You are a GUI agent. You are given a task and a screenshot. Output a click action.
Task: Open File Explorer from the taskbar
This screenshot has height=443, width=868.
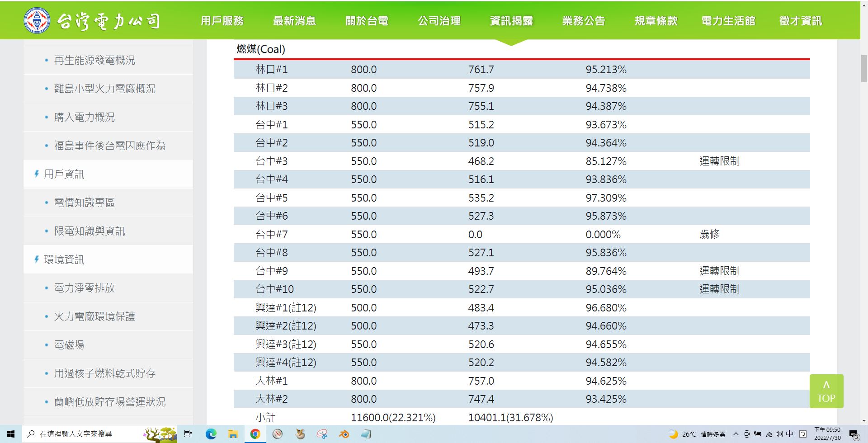coord(233,434)
